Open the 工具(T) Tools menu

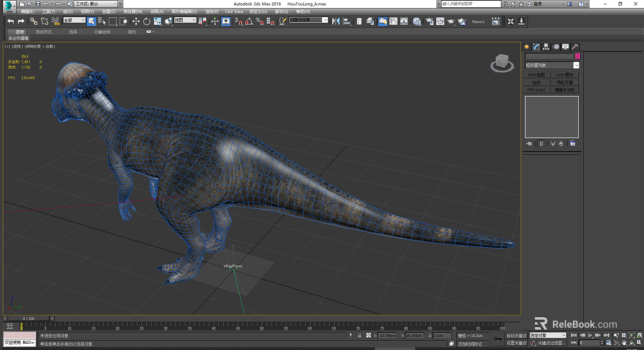point(48,12)
